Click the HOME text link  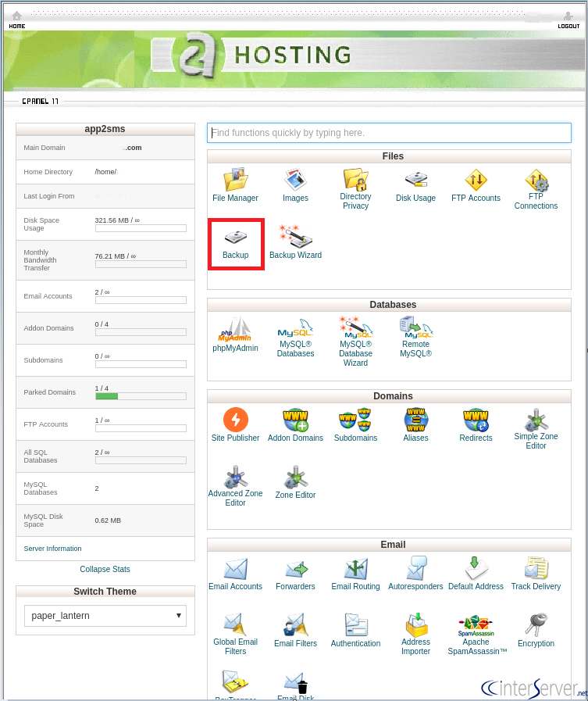click(x=17, y=26)
